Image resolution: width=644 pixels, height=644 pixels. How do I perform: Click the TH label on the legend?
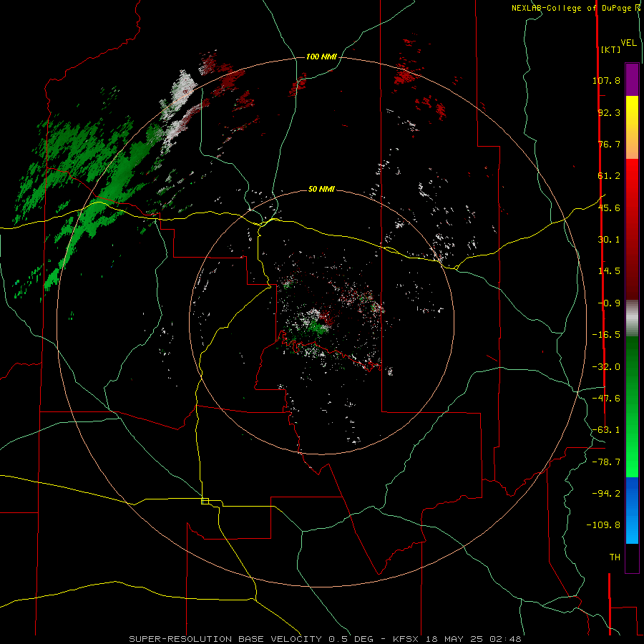coord(615,557)
